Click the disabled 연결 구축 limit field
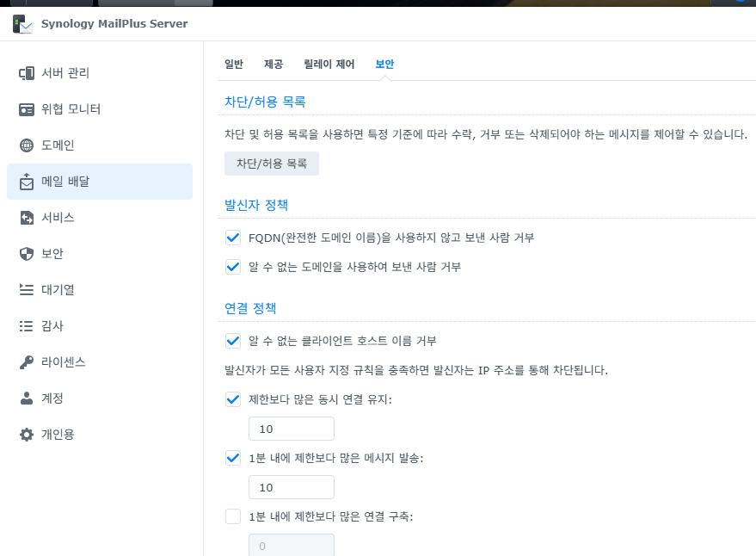The width and height of the screenshot is (756, 556). 292,546
